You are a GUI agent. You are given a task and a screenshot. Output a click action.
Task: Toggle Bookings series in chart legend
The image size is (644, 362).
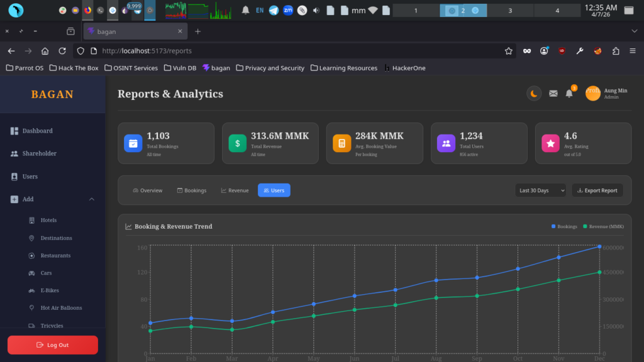(x=564, y=226)
